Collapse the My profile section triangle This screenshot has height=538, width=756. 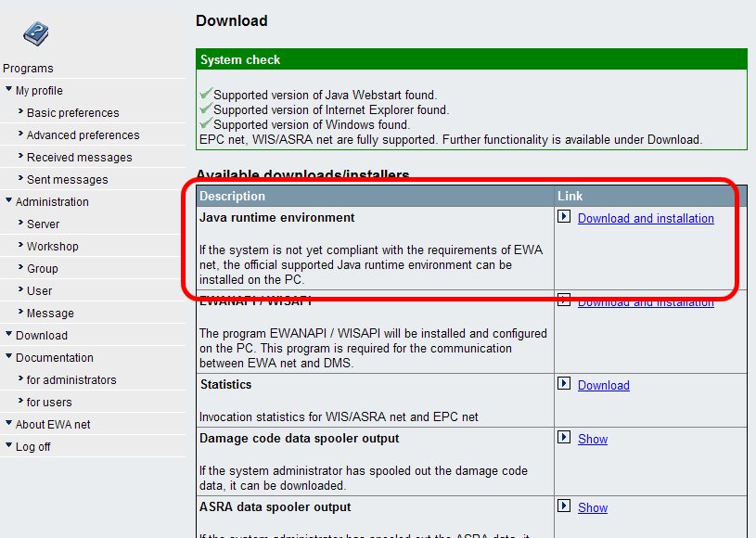click(8, 89)
